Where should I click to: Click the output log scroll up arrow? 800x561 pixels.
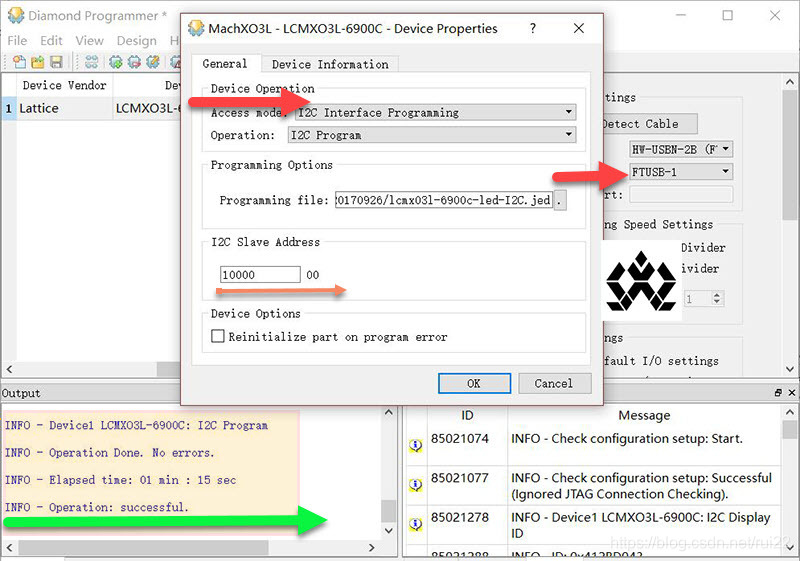coord(388,412)
